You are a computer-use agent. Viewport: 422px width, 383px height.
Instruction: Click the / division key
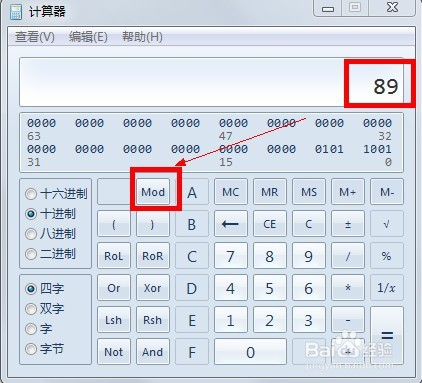click(348, 256)
